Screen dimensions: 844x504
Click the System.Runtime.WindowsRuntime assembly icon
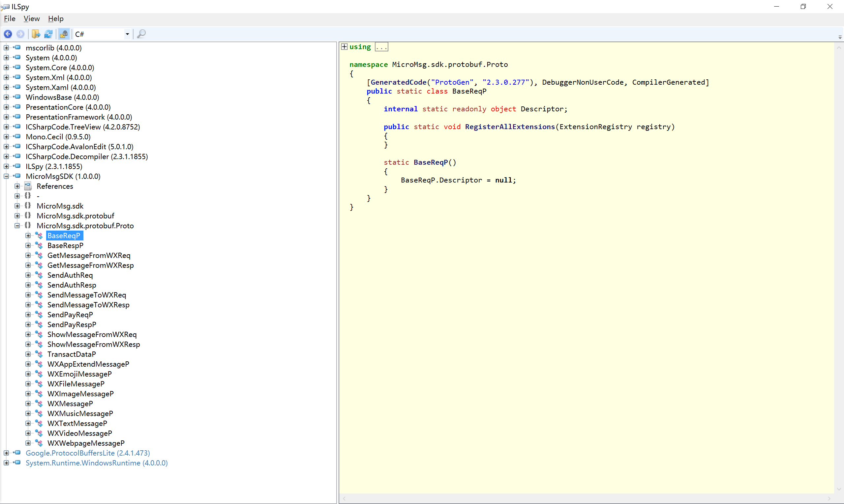coord(17,462)
